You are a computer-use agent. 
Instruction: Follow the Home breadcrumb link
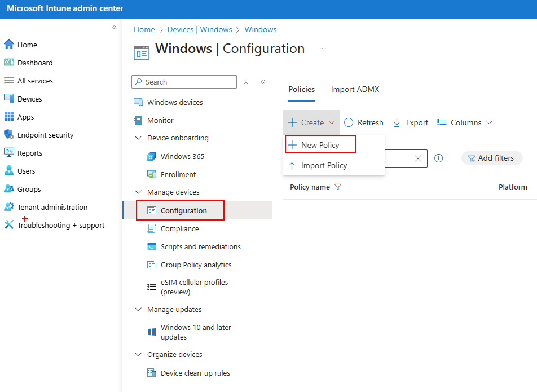144,29
